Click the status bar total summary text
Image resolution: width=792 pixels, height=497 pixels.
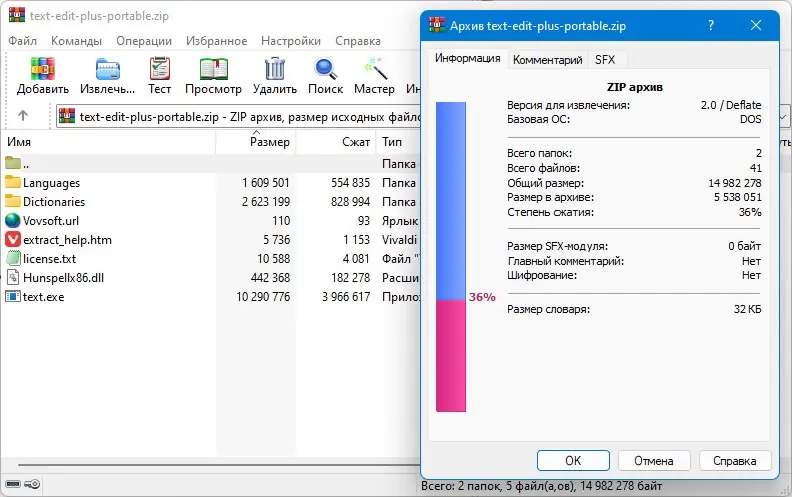pos(541,486)
